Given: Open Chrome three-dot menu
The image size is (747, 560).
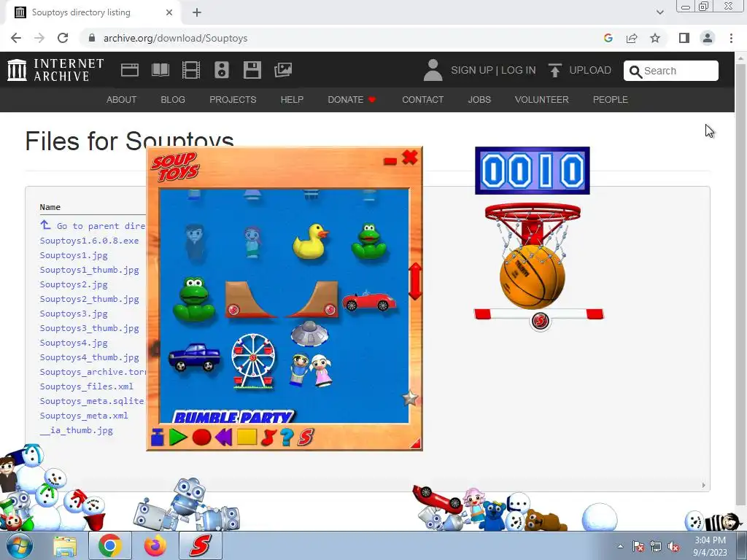Looking at the screenshot, I should coord(731,38).
